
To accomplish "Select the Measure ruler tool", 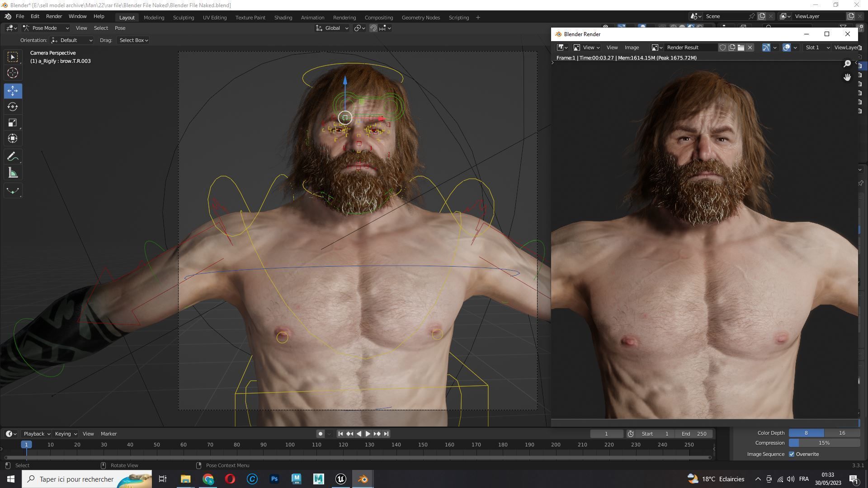I will (x=13, y=173).
